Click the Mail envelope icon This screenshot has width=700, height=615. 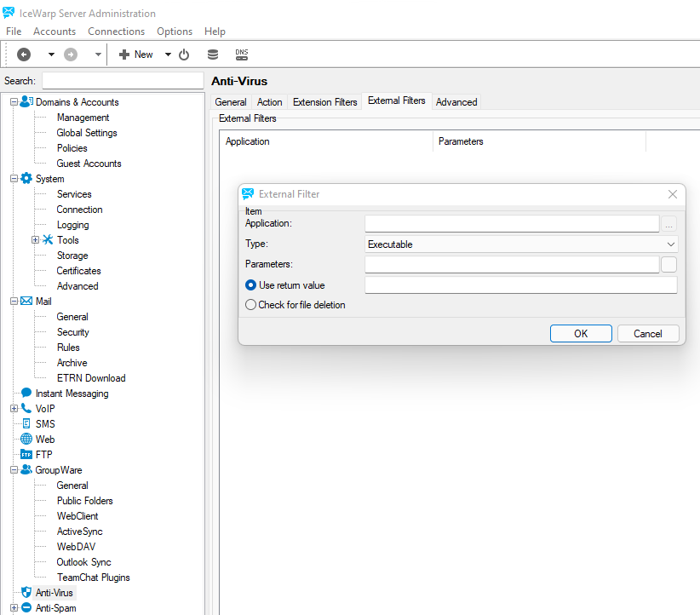pyautogui.click(x=26, y=301)
